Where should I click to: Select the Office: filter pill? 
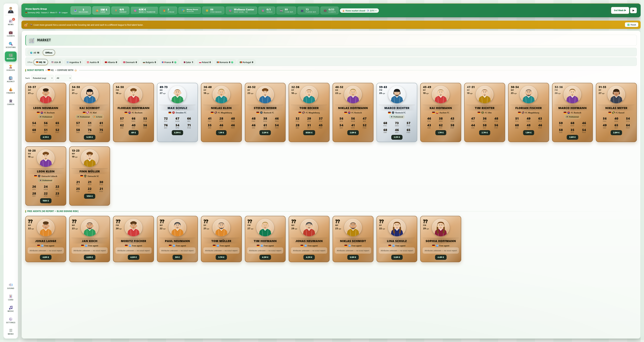click(49, 53)
